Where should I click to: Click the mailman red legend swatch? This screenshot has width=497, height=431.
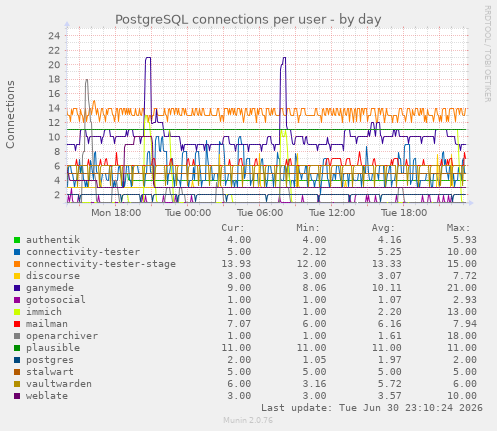[x=17, y=324]
